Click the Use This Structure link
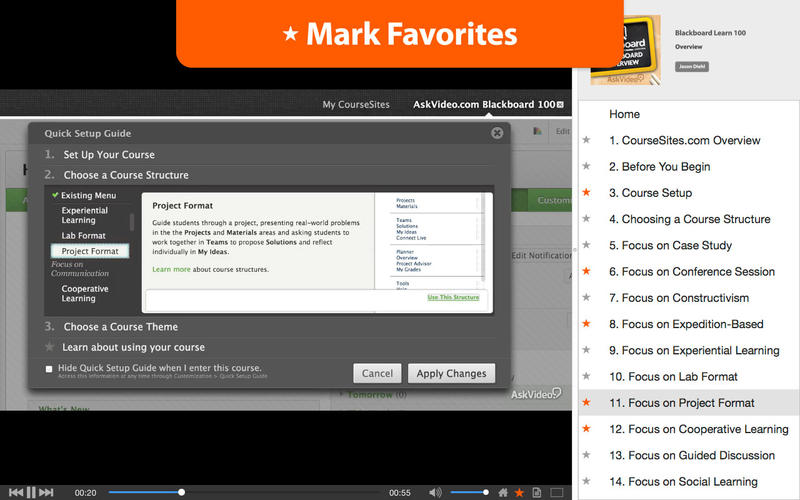Image resolution: width=800 pixels, height=500 pixels. click(453, 297)
